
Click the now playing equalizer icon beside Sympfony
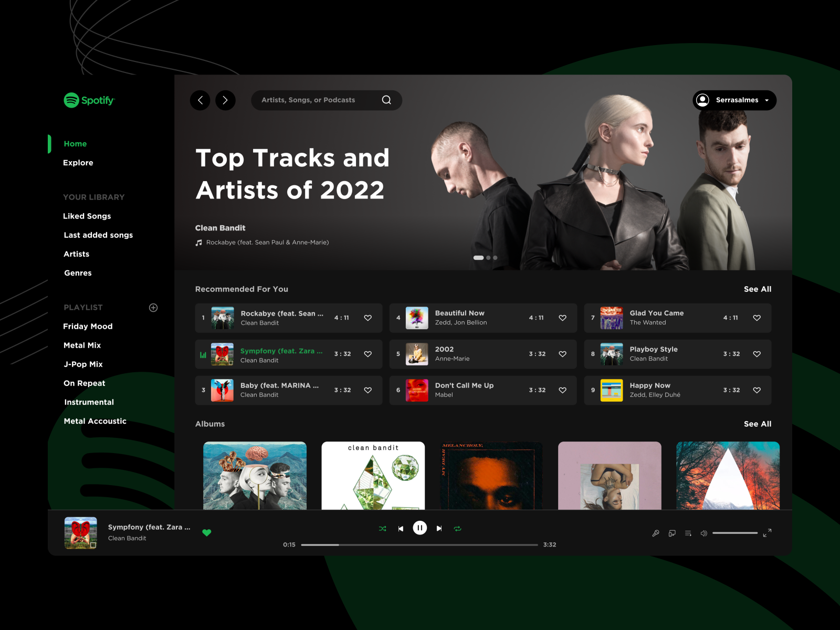pyautogui.click(x=203, y=355)
